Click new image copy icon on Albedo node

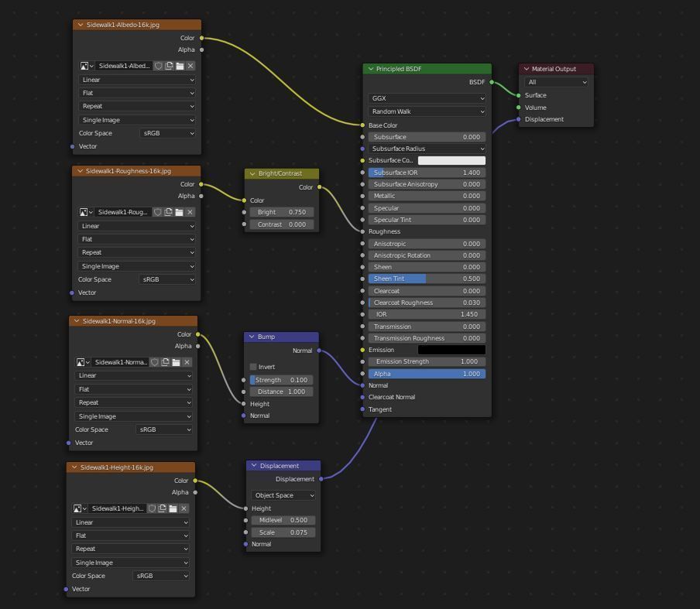(169, 66)
